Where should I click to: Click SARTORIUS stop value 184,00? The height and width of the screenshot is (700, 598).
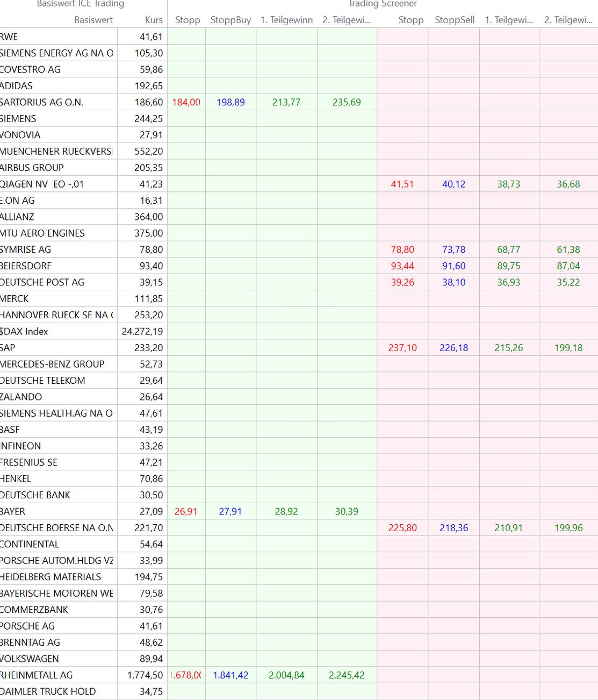click(186, 102)
